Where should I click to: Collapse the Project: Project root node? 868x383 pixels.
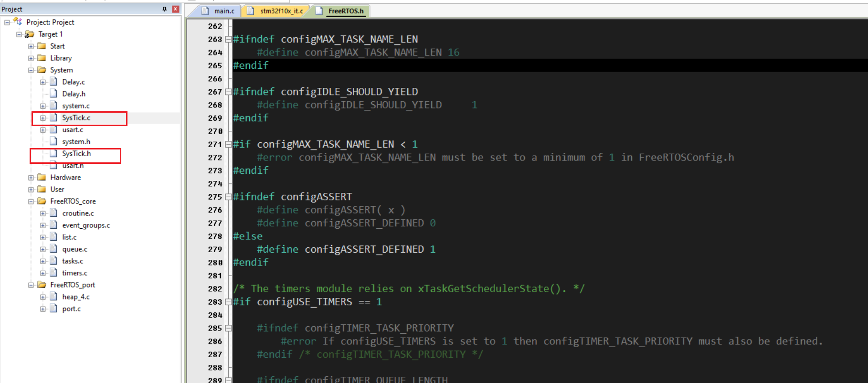pyautogui.click(x=7, y=22)
